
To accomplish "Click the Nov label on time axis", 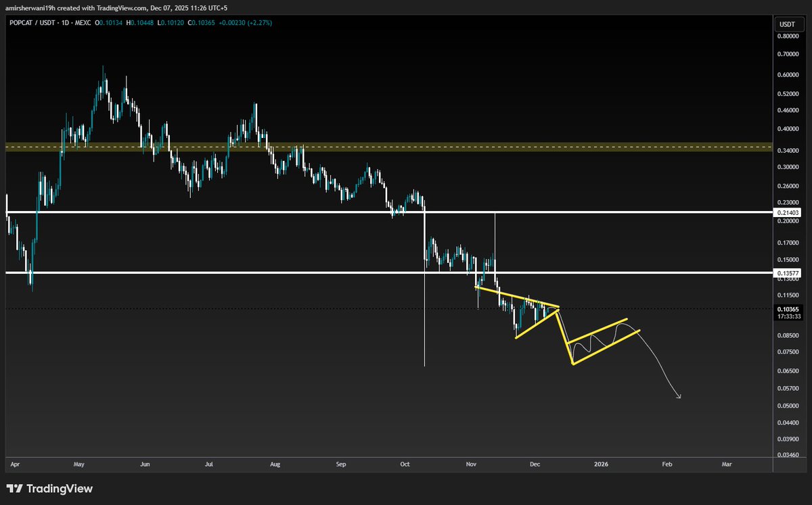I will click(x=472, y=464).
